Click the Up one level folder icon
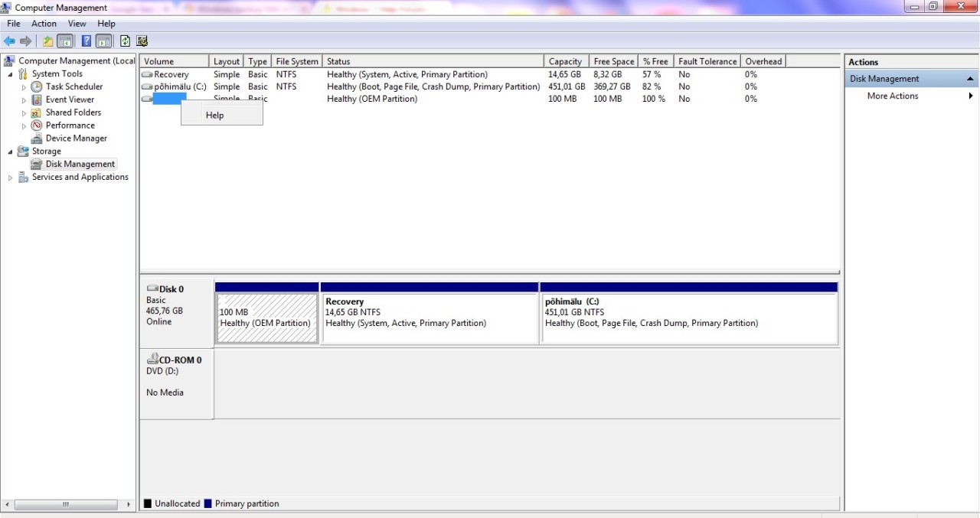Image resolution: width=980 pixels, height=518 pixels. tap(47, 41)
